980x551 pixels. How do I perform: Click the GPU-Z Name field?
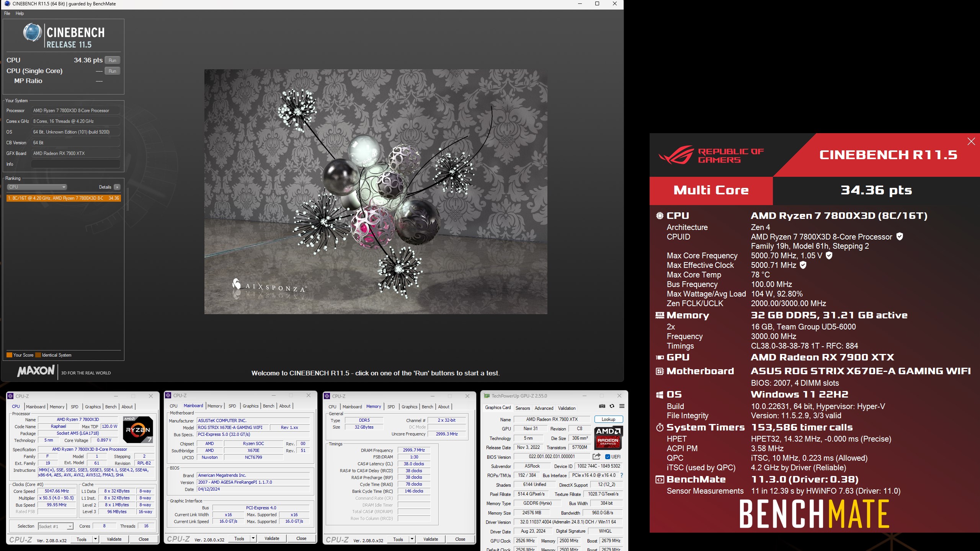click(552, 419)
